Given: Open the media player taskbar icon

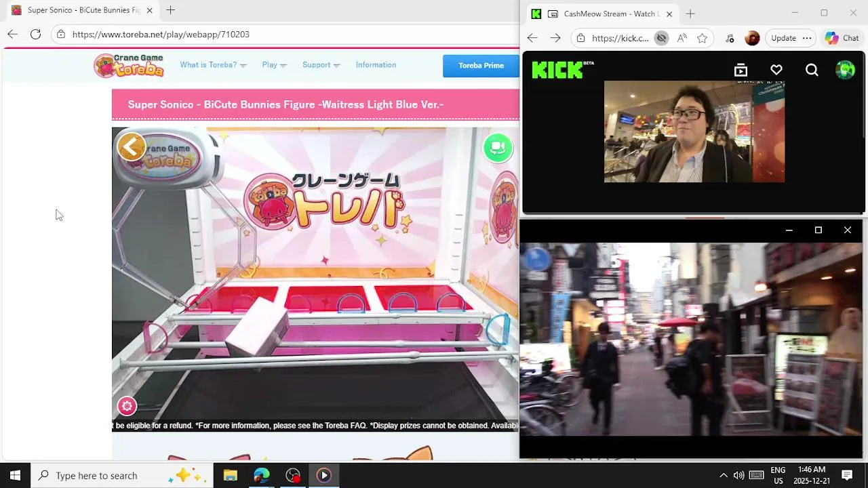Looking at the screenshot, I should point(323,475).
